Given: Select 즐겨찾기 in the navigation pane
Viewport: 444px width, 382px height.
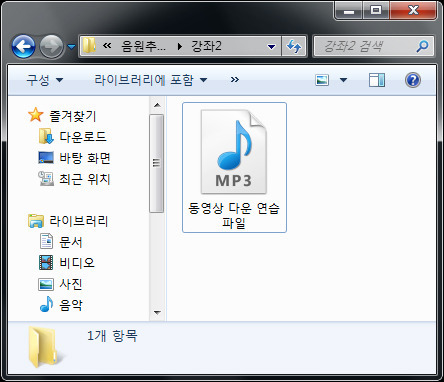Looking at the screenshot, I should coord(73,116).
